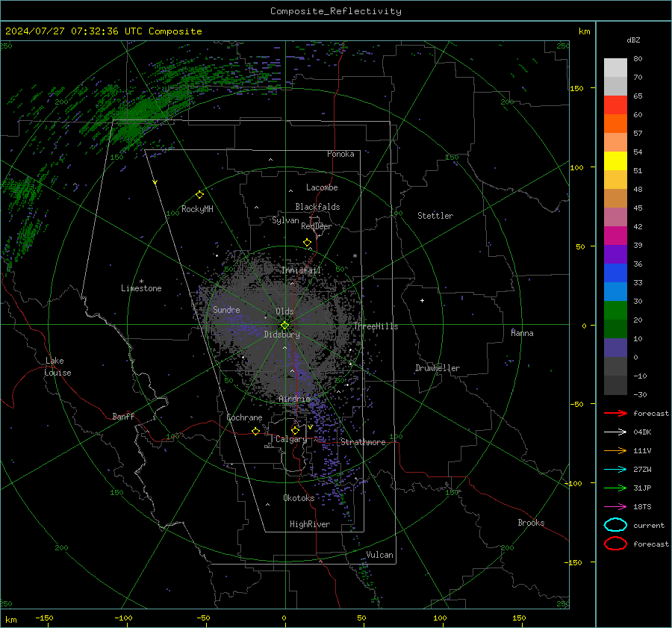
Task: Click the Okotoks label
Action: coord(299,498)
